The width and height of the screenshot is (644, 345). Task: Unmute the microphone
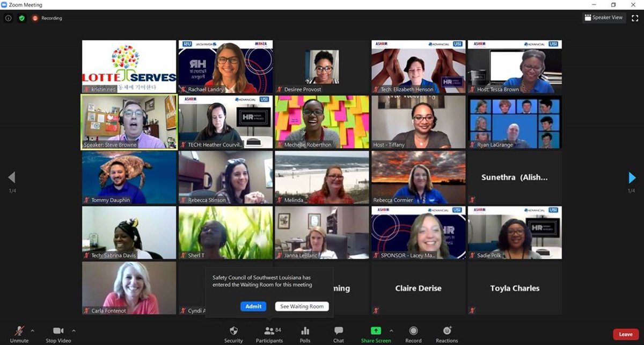(x=19, y=334)
